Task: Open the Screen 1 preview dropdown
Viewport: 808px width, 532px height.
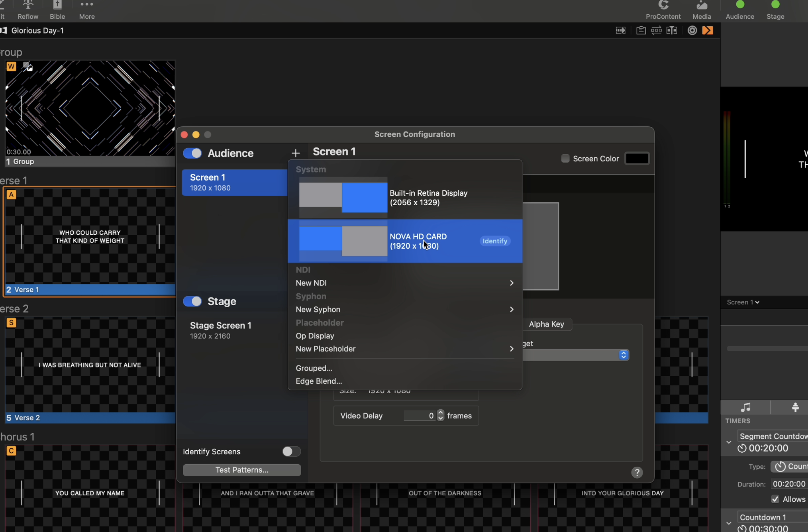Action: [x=743, y=302]
